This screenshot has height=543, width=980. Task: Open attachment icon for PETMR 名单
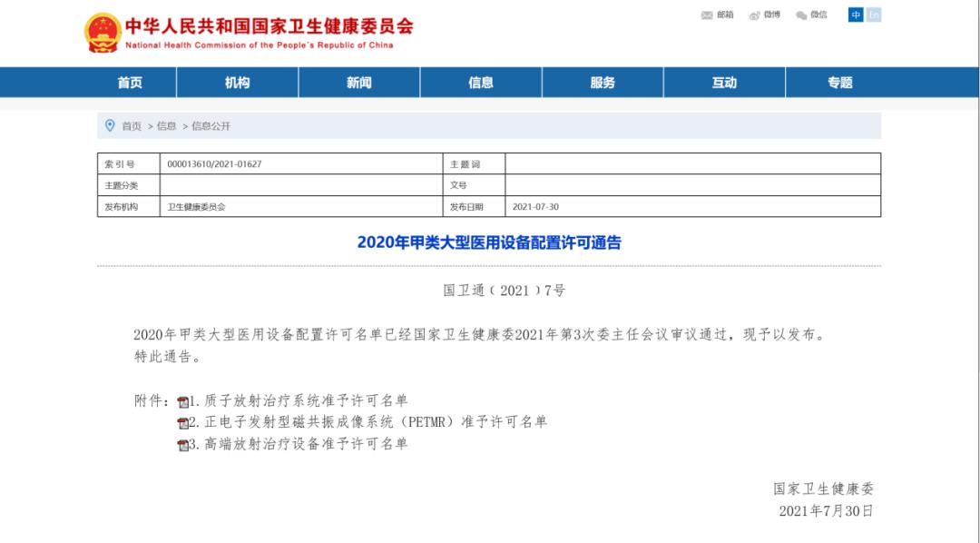184,422
